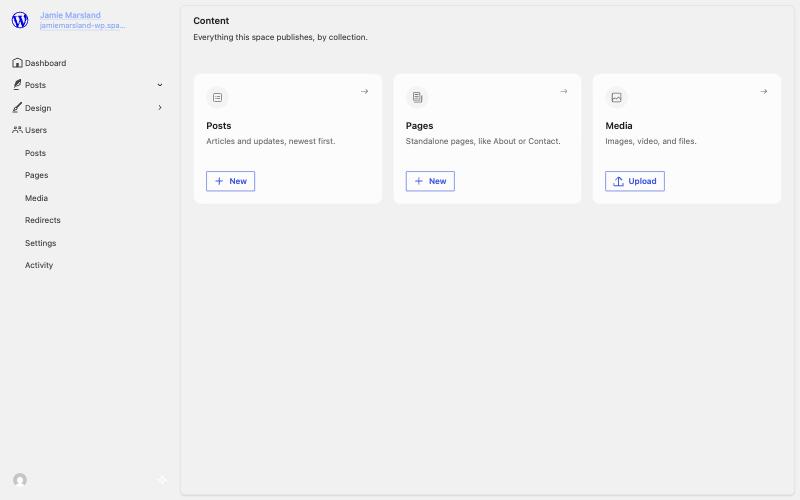Click the document icon on the Pages card
The height and width of the screenshot is (500, 800).
[417, 97]
